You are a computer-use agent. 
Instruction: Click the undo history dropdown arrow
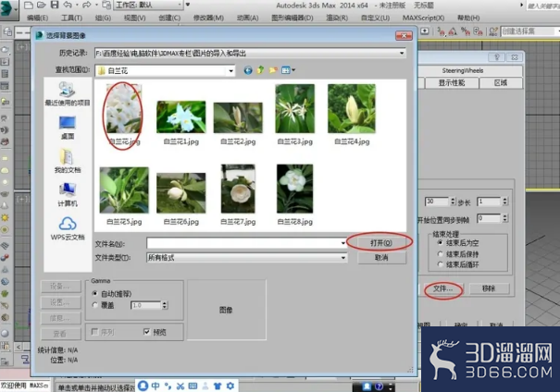(77, 5)
